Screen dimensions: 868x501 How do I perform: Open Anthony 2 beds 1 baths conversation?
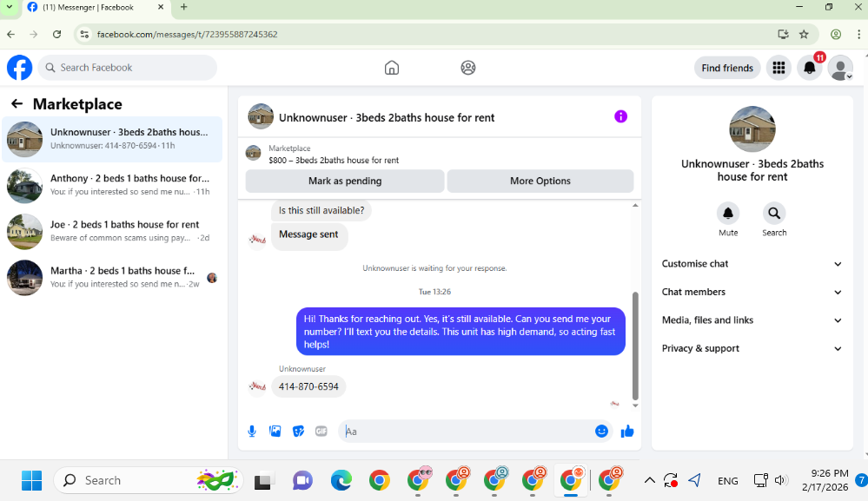click(112, 185)
